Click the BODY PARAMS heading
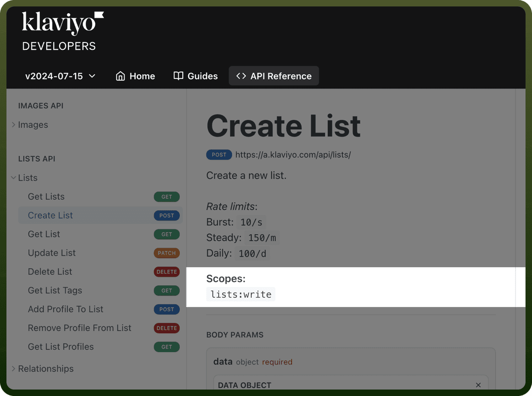This screenshot has width=532, height=396. 235,335
